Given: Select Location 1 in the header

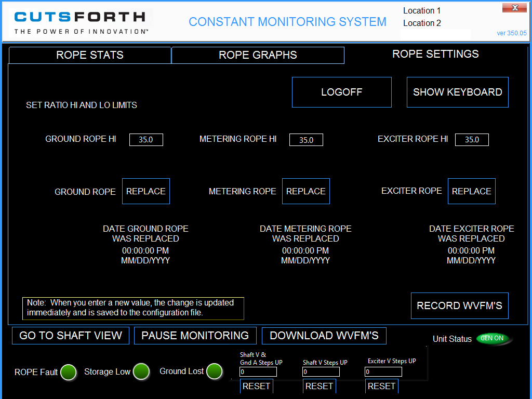Looking at the screenshot, I should pos(422,10).
